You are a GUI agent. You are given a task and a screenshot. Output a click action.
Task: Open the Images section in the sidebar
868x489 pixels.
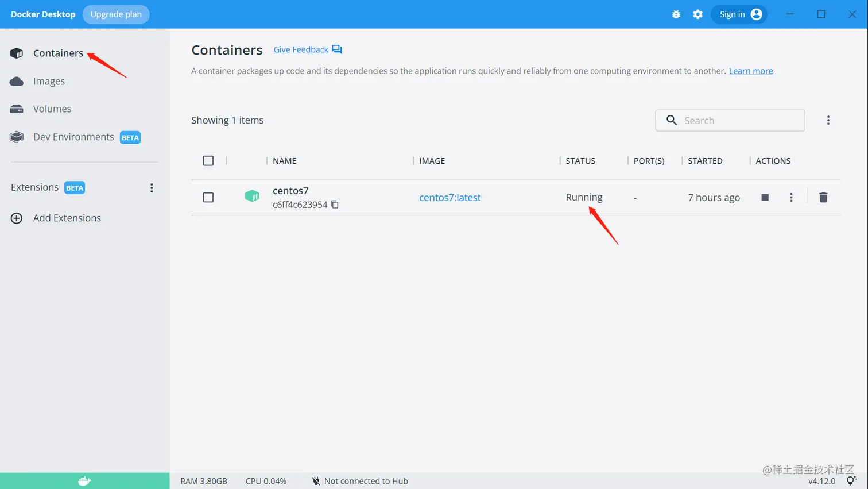coord(49,82)
